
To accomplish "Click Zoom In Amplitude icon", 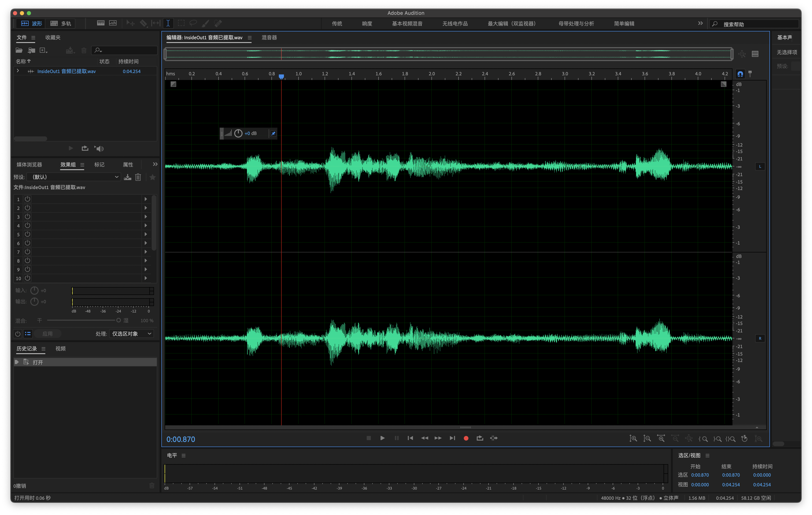I will point(633,438).
